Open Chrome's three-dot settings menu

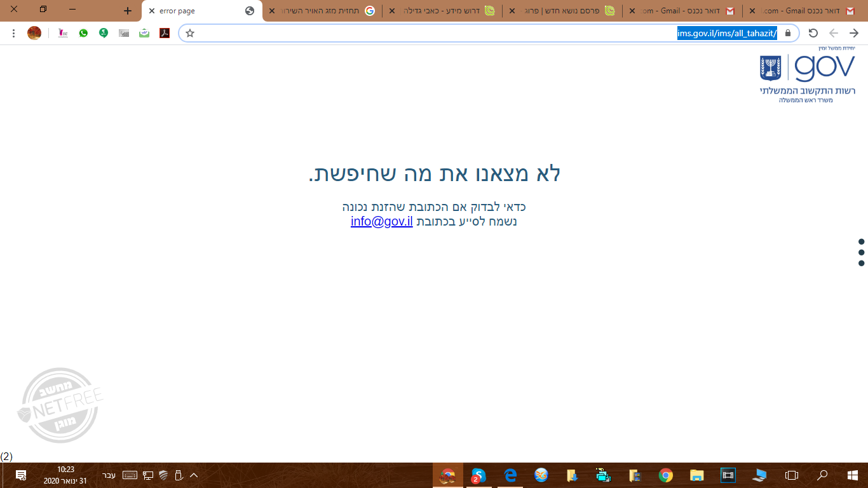click(13, 32)
